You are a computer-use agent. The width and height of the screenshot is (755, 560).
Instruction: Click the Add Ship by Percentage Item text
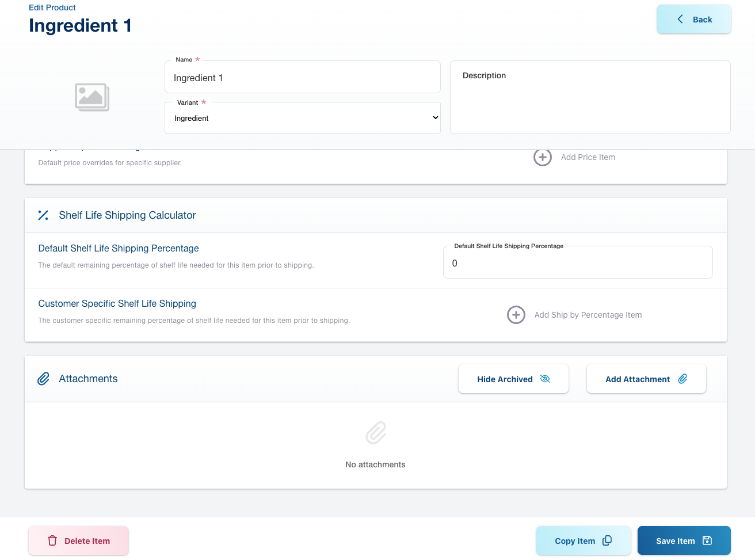[x=588, y=315]
